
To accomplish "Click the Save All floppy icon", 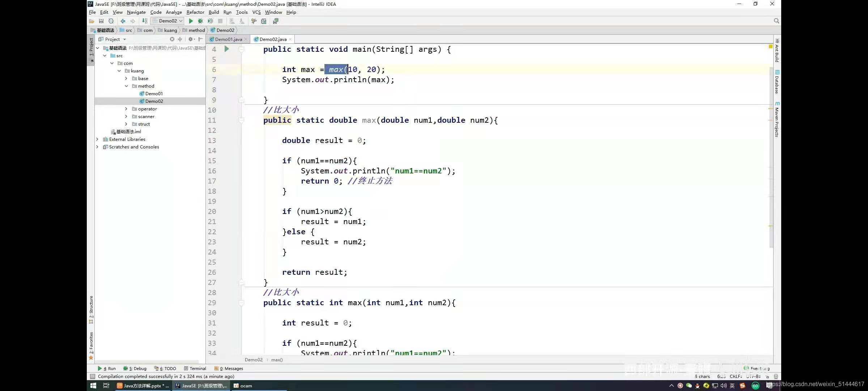I will coord(101,21).
